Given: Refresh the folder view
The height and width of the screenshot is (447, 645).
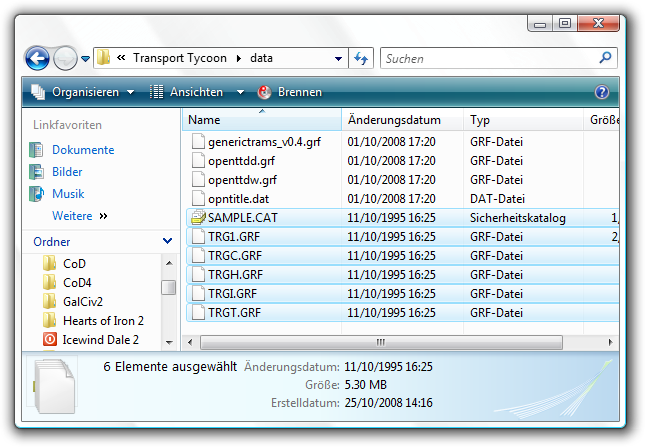Looking at the screenshot, I should coord(361,58).
